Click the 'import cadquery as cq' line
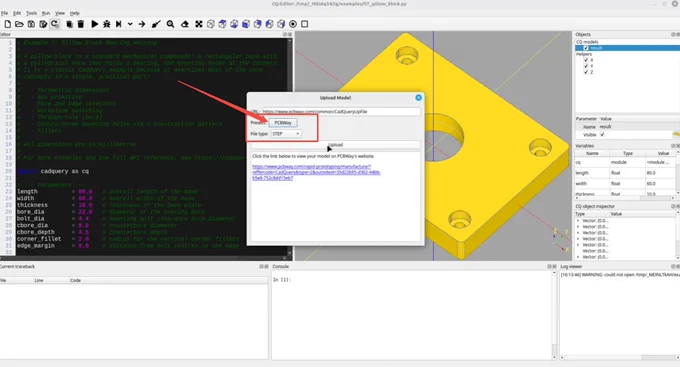 (53, 171)
